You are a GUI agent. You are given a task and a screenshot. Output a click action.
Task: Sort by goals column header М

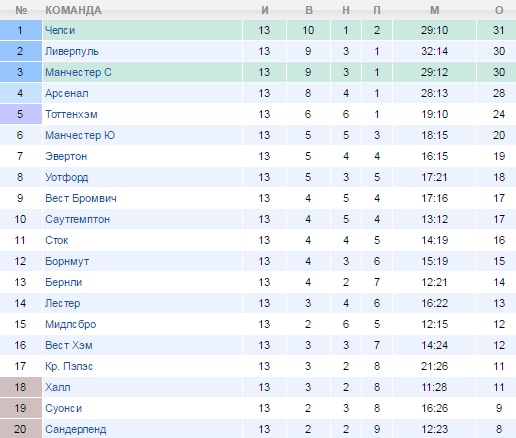click(x=434, y=10)
